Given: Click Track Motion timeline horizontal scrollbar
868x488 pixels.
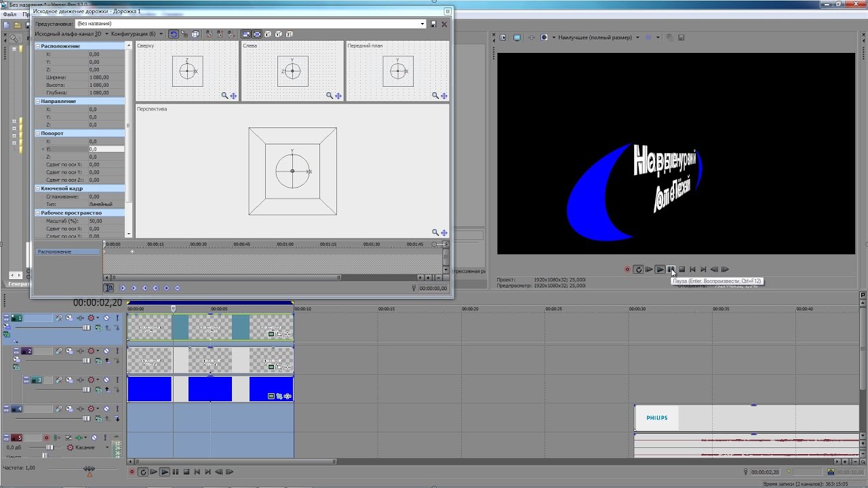Looking at the screenshot, I should pyautogui.click(x=224, y=277).
